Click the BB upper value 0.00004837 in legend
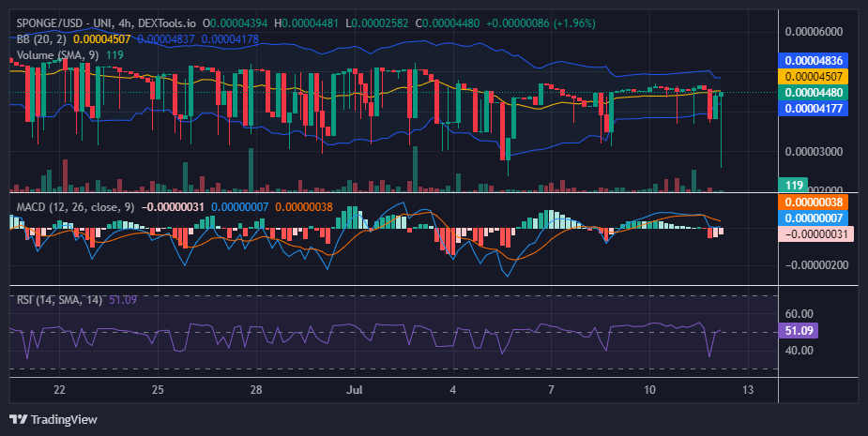The height and width of the screenshot is (436, 868). (166, 39)
